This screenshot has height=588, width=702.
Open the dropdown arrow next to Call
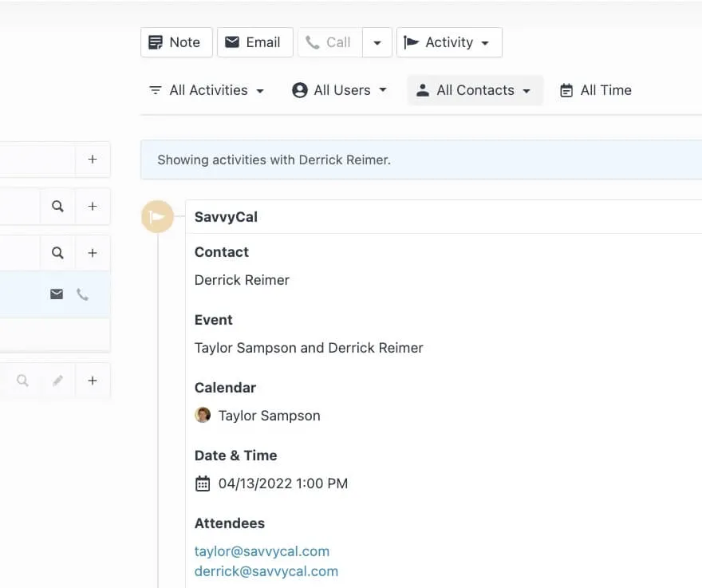(x=377, y=41)
